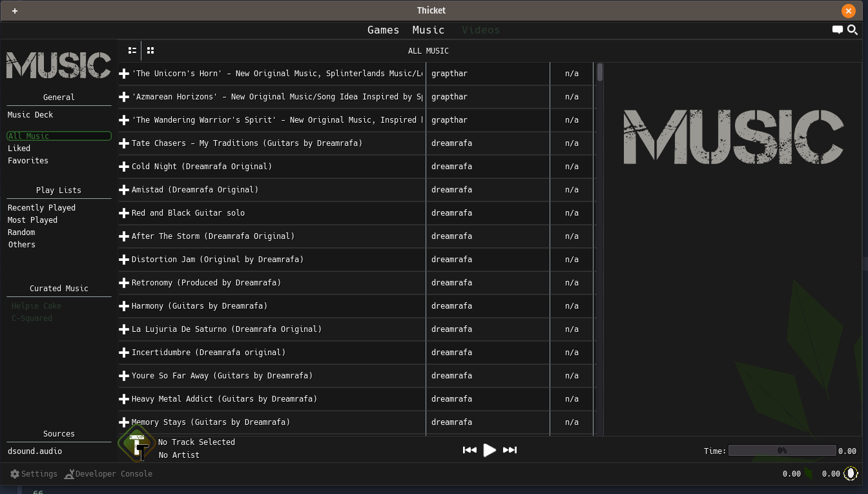This screenshot has width=868, height=494.
Task: Click the Settings gear icon
Action: click(x=15, y=474)
